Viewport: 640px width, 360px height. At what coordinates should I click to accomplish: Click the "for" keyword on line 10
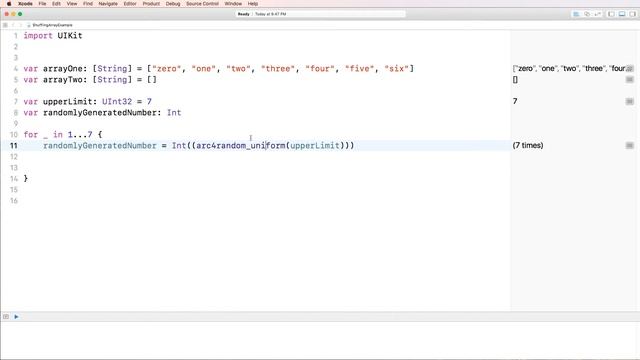[x=31, y=135]
